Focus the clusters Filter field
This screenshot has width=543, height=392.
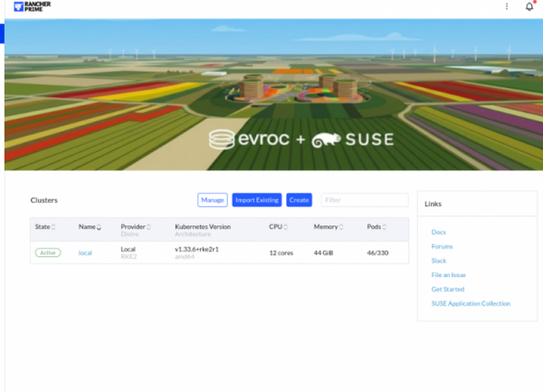click(x=365, y=200)
